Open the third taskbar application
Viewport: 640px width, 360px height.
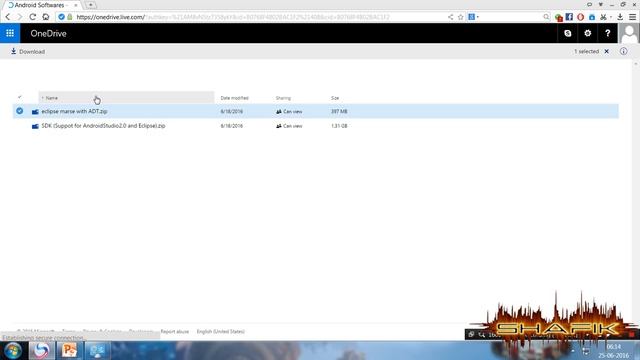click(x=97, y=351)
